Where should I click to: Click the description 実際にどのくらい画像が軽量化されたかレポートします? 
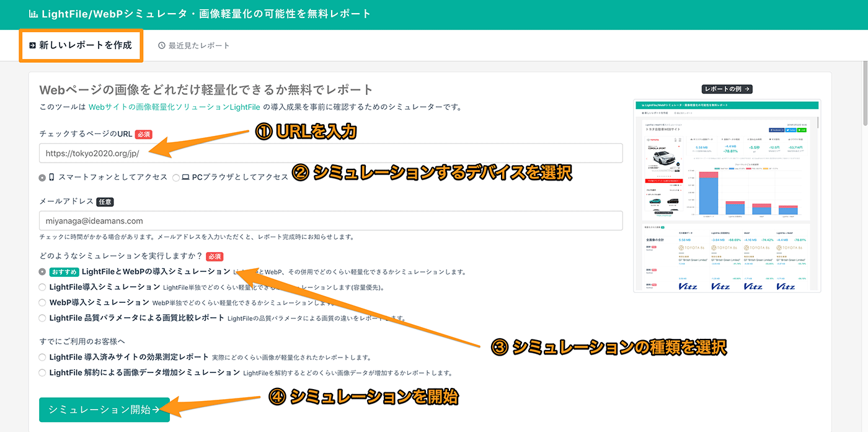coord(291,358)
